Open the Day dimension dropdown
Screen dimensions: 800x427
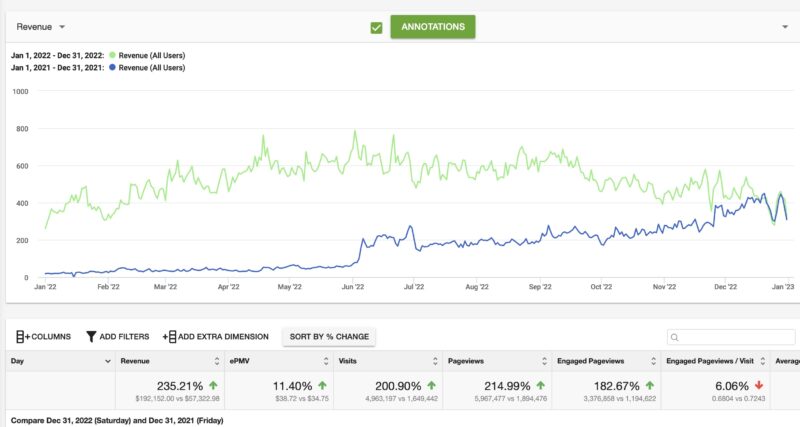point(107,360)
